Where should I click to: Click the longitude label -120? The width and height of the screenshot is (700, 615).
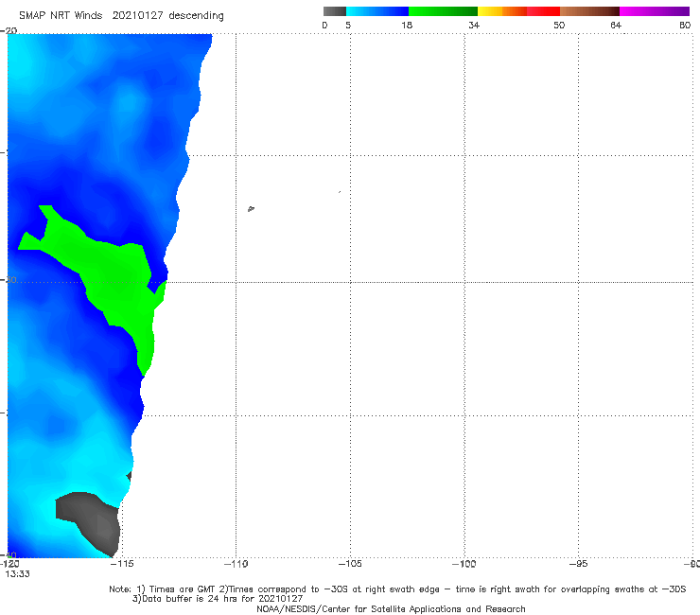pos(9,564)
